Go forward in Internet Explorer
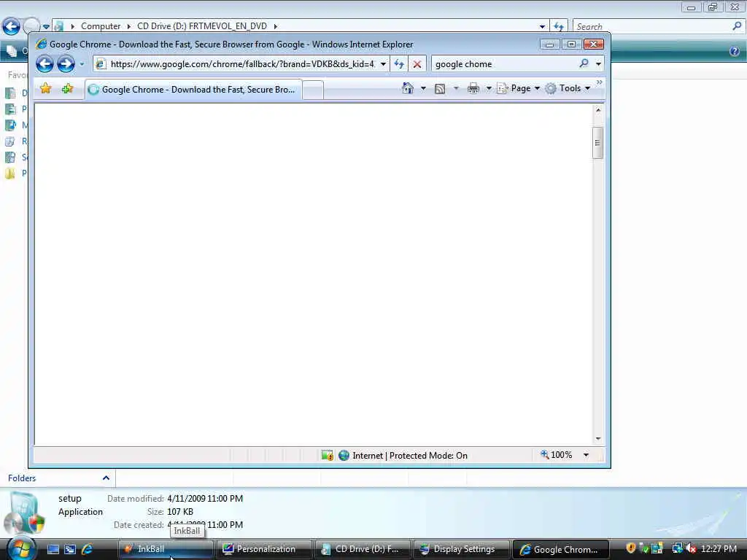 (x=66, y=64)
